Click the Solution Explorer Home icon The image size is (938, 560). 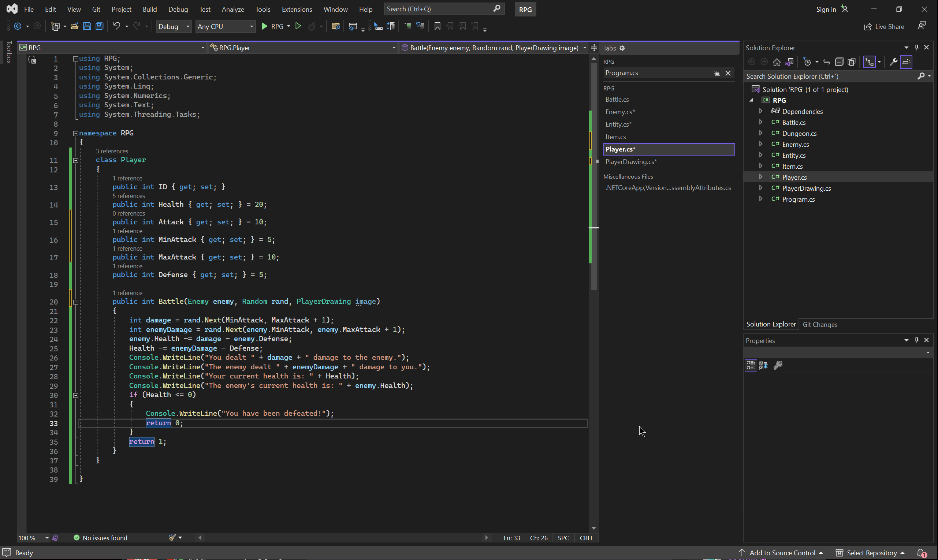click(x=777, y=62)
